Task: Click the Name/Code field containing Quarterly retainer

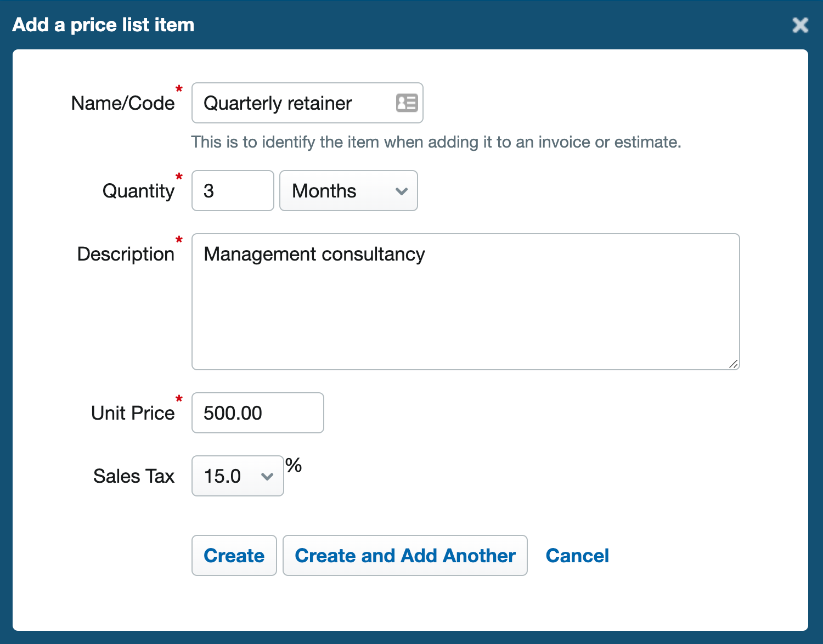Action: click(307, 103)
